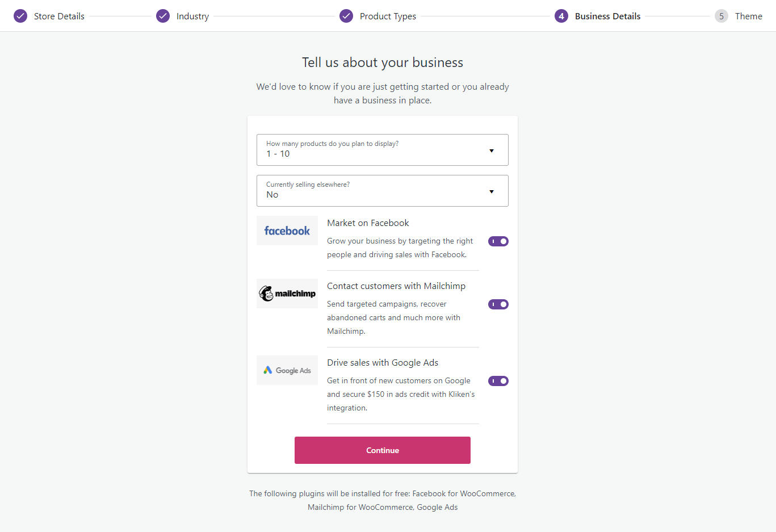This screenshot has height=532, width=776.
Task: Switch off the Google Ads toggle
Action: [498, 381]
